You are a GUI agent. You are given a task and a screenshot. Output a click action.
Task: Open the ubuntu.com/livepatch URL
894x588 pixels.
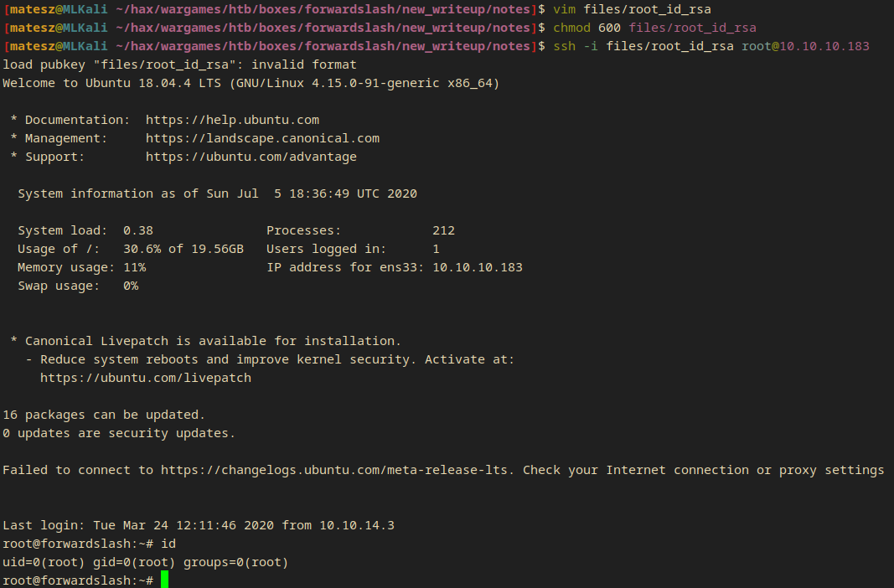point(145,378)
